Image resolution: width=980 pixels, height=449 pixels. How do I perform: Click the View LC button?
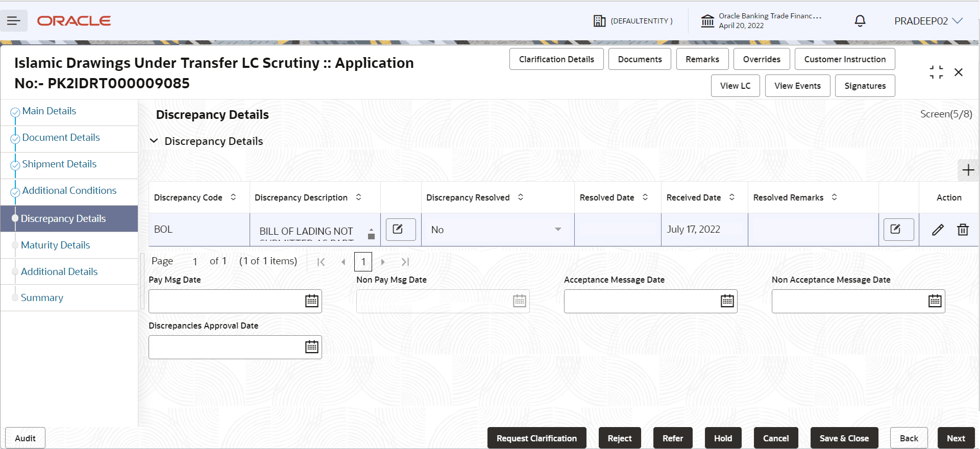click(x=735, y=86)
